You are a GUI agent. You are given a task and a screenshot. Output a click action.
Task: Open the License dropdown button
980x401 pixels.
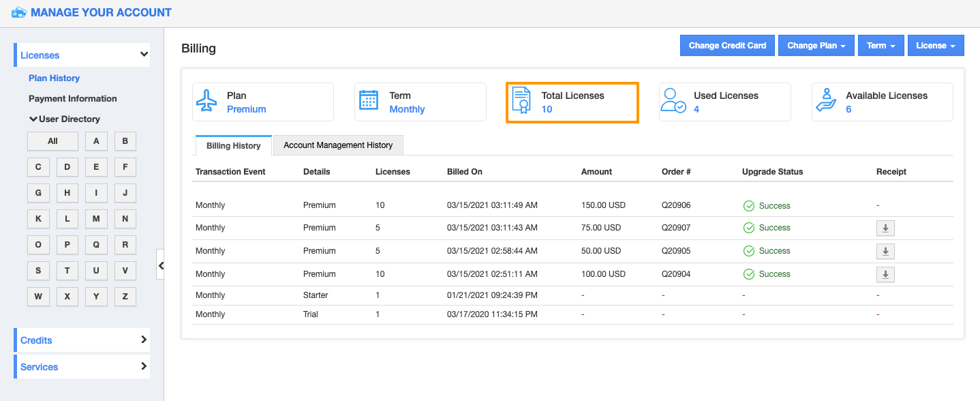coord(935,46)
